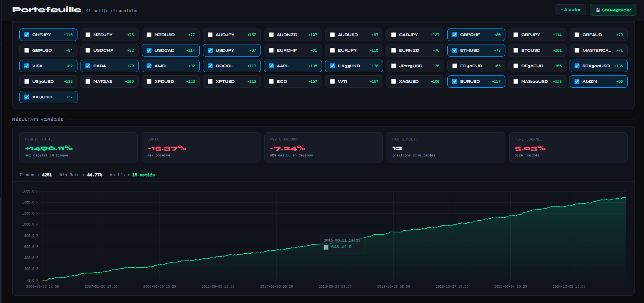This screenshot has width=644, height=303.
Task: Tick the EURCHF checkbox
Action: [271, 50]
